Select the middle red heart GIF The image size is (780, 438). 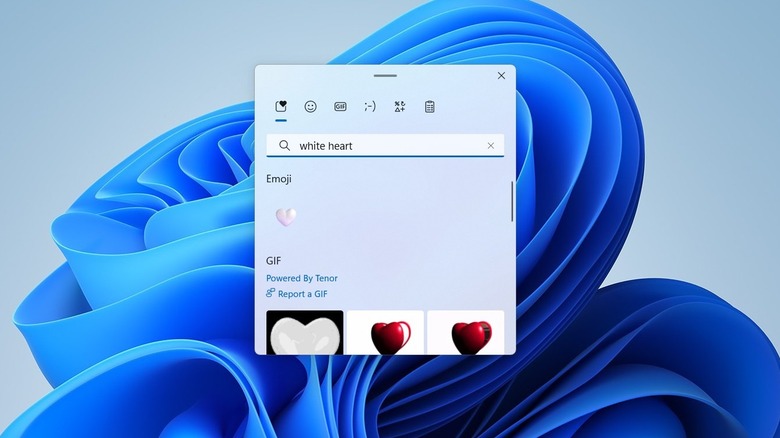coord(386,332)
